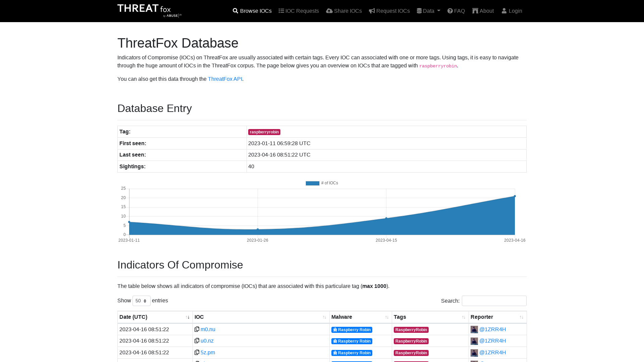644x362 pixels.
Task: Open the About page
Action: click(x=483, y=11)
